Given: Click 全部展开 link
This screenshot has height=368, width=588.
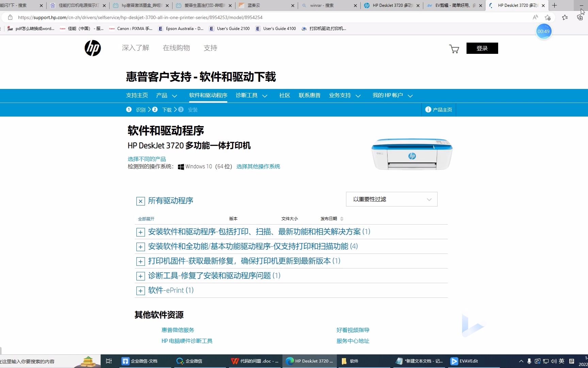Looking at the screenshot, I should click(146, 219).
